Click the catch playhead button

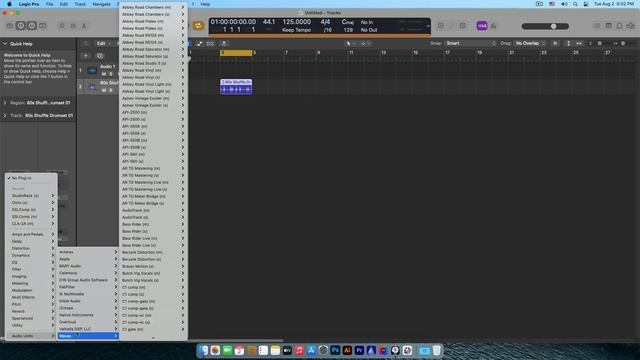click(224, 43)
